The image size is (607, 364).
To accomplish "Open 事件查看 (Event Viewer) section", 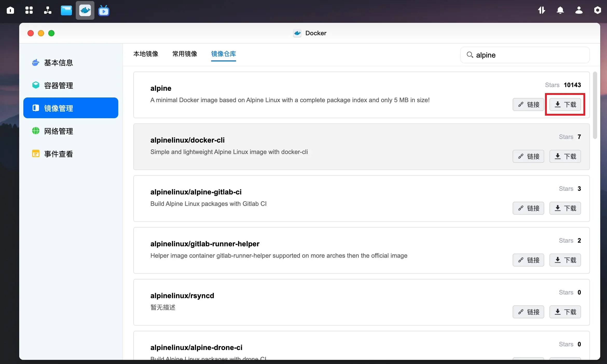I will [x=58, y=153].
